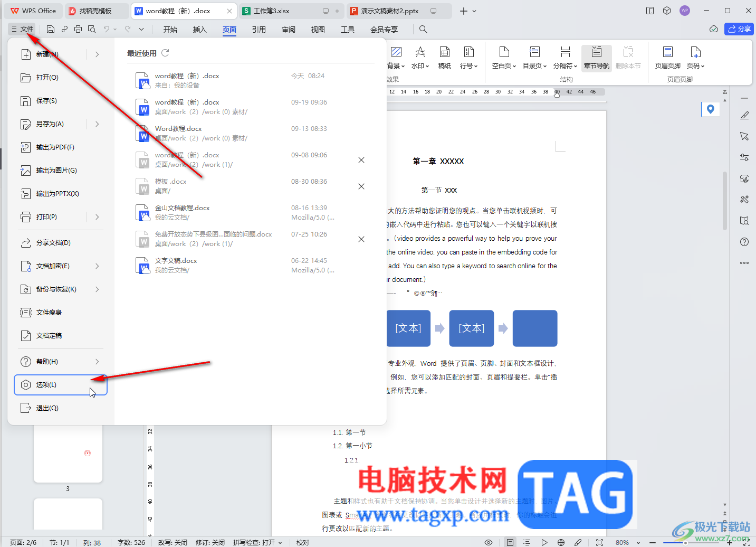Switch to 找稻壳模板 tab
This screenshot has height=547, width=756.
95,11
